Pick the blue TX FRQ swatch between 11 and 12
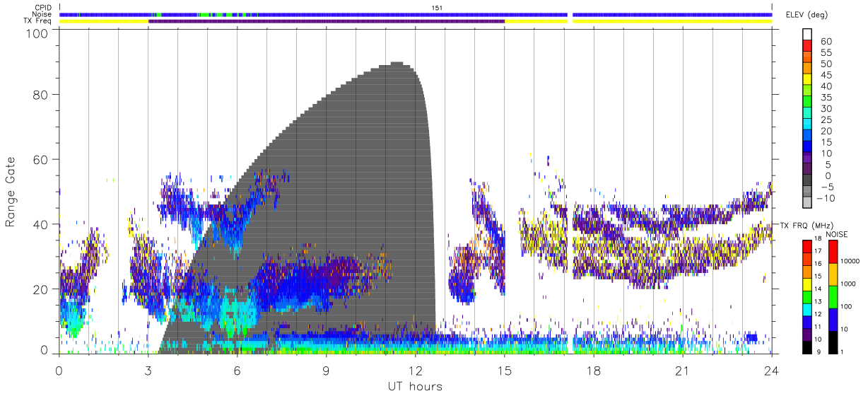Image resolution: width=868 pixels, height=401 pixels. click(807, 322)
